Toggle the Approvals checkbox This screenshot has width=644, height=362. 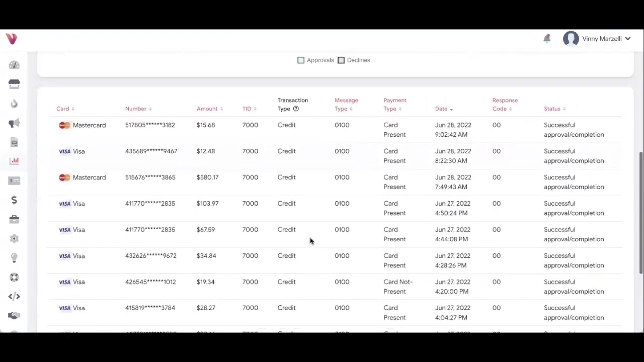pyautogui.click(x=301, y=60)
